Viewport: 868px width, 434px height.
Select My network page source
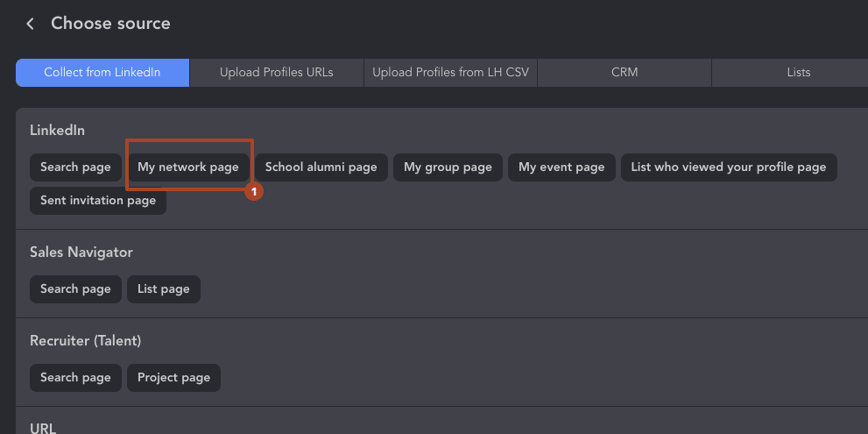click(188, 167)
